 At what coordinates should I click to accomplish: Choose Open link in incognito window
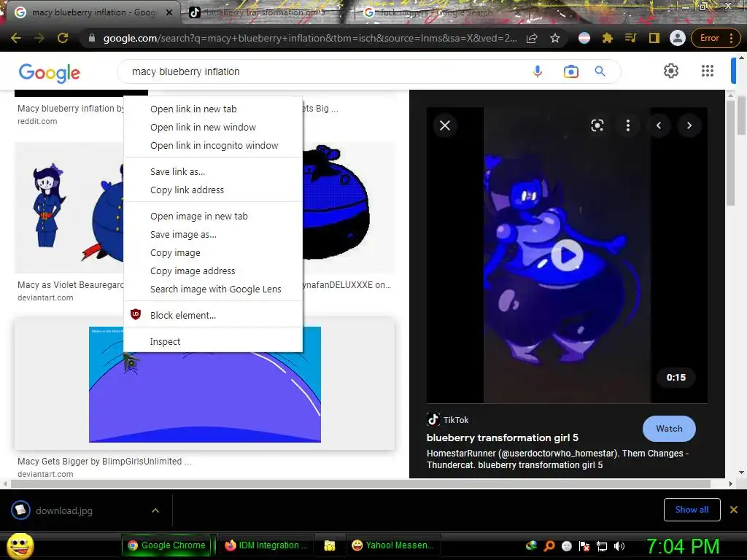tap(213, 145)
